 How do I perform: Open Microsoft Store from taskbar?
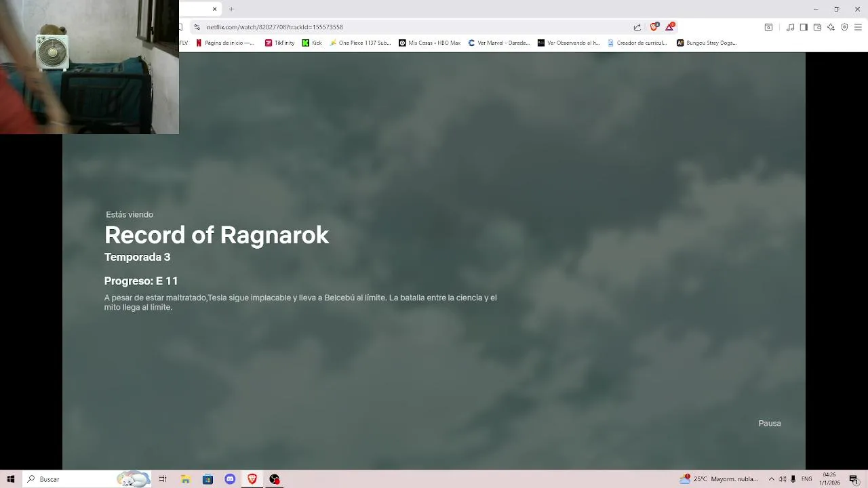pyautogui.click(x=208, y=479)
